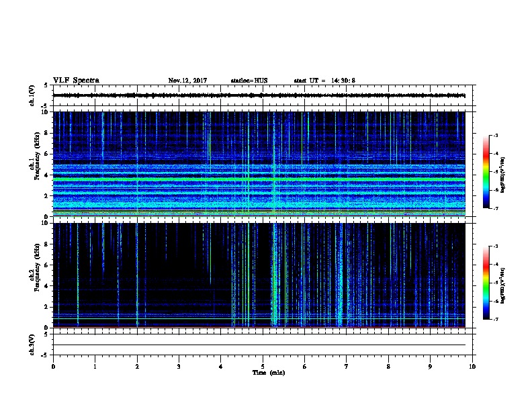Click the bright ch.2 burst just after minute 5
532x411 pixels.
point(275,275)
